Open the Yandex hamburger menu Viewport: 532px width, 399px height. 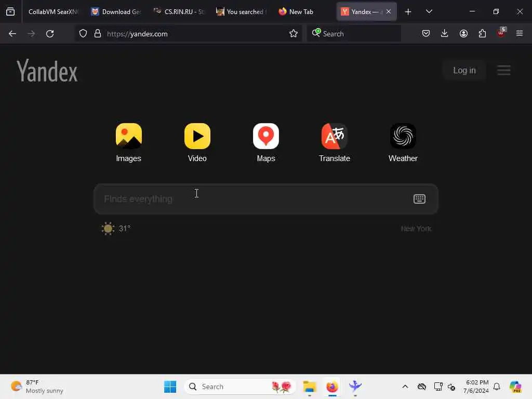[x=503, y=70]
